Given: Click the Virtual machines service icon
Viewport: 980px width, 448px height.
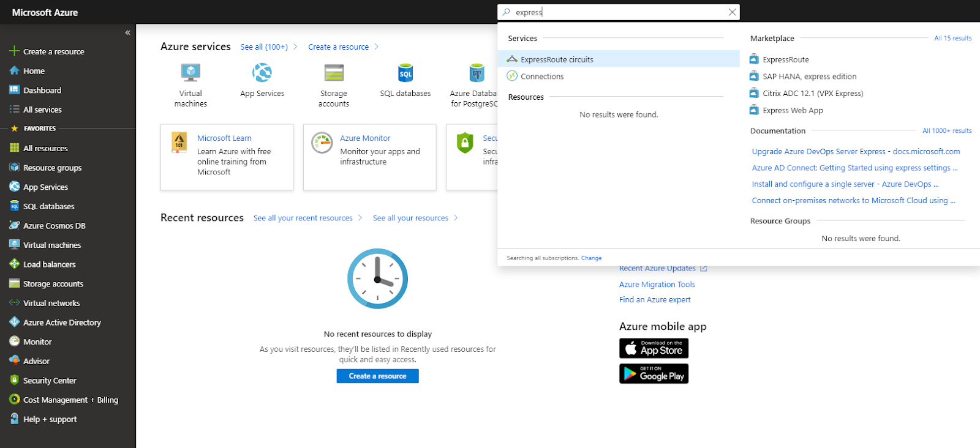Looking at the screenshot, I should 190,73.
